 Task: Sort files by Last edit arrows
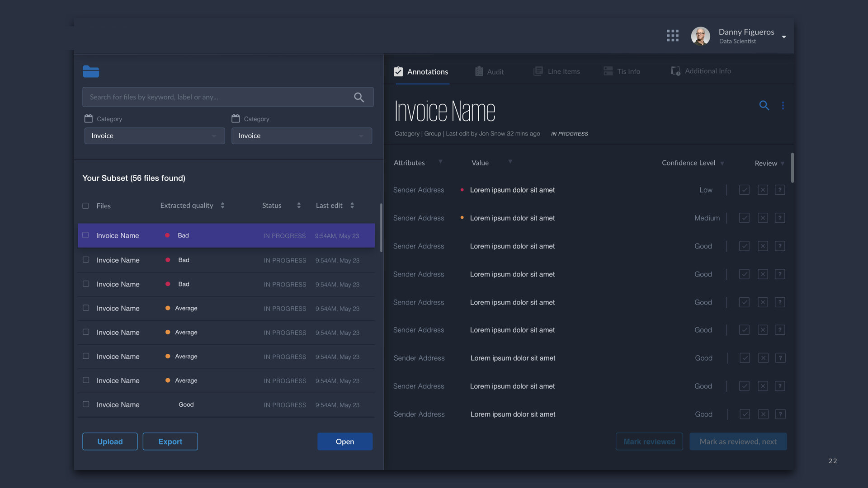352,206
